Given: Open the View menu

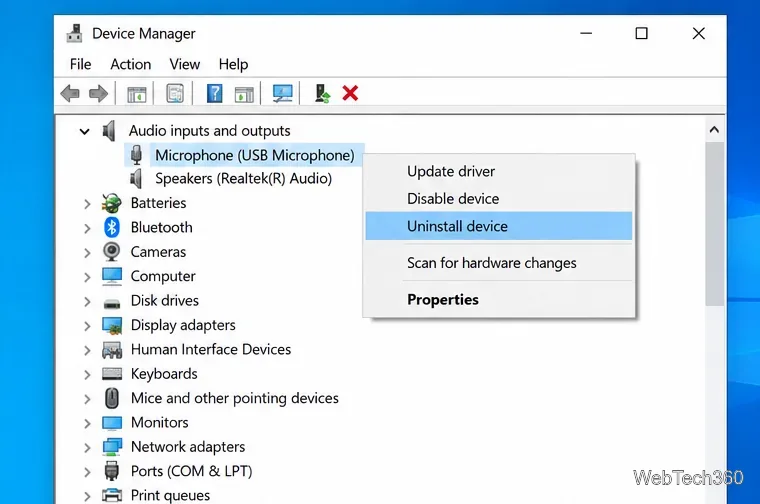Looking at the screenshot, I should pos(185,64).
